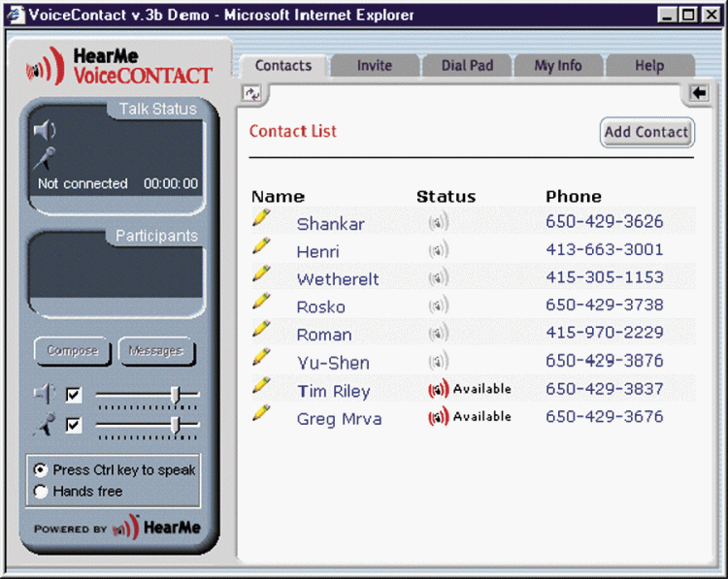Click speaker icon beside volume slider
Screen dimensions: 728x579
tap(44, 394)
